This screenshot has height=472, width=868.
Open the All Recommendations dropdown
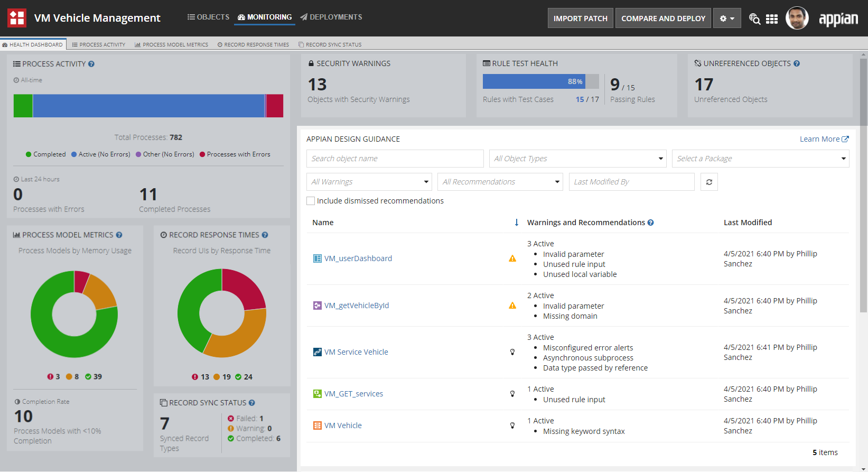pos(500,182)
